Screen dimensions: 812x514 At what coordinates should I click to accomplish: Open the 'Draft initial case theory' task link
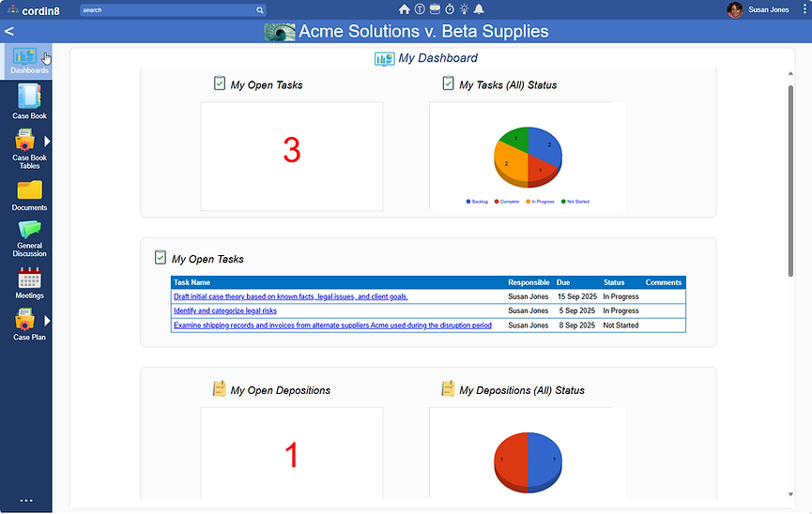(290, 296)
